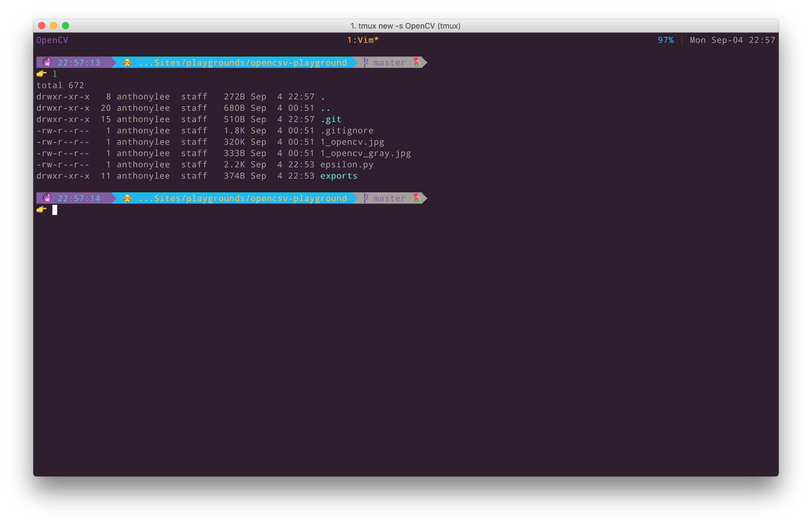This screenshot has width=812, height=524.
Task: Select the 1:Vim* tmux window tab
Action: click(363, 40)
